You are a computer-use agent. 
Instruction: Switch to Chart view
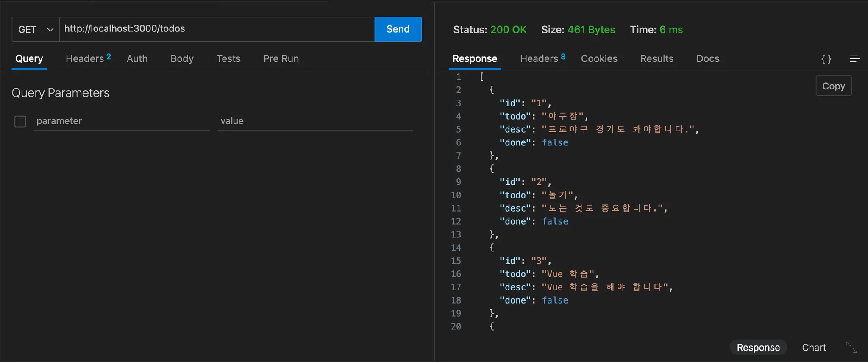pyautogui.click(x=814, y=348)
